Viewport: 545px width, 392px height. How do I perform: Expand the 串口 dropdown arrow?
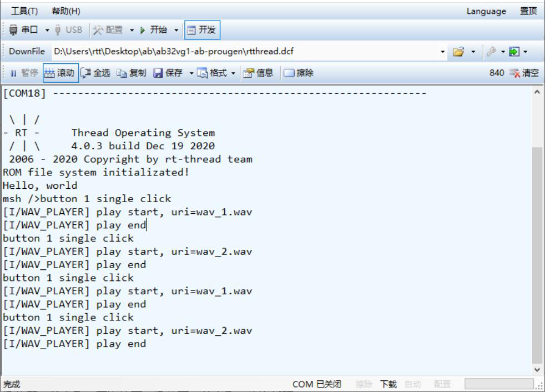(47, 31)
